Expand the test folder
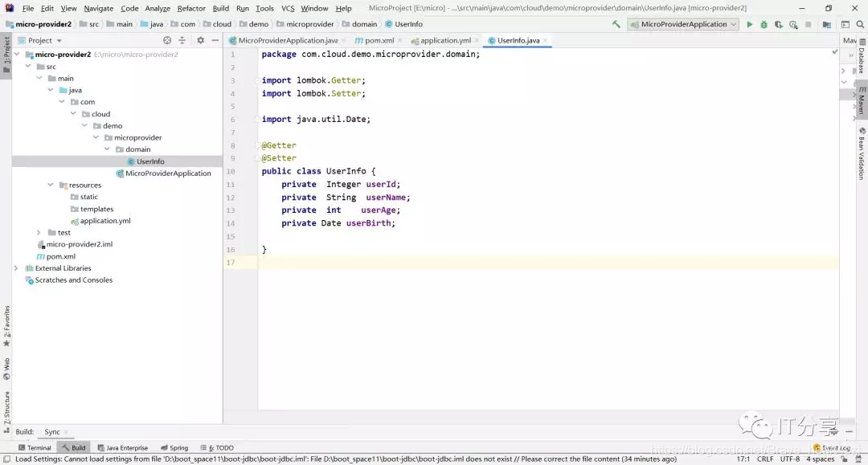Image resolution: width=868 pixels, height=465 pixels. click(39, 233)
